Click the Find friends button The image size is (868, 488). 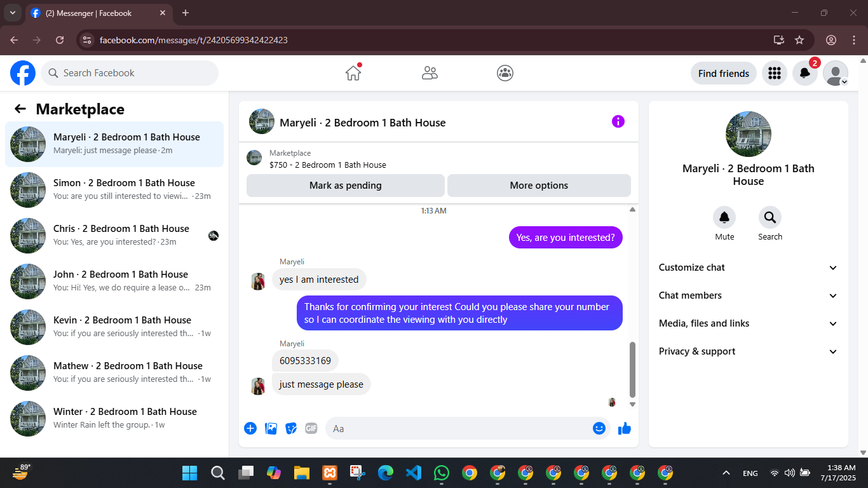pyautogui.click(x=724, y=73)
